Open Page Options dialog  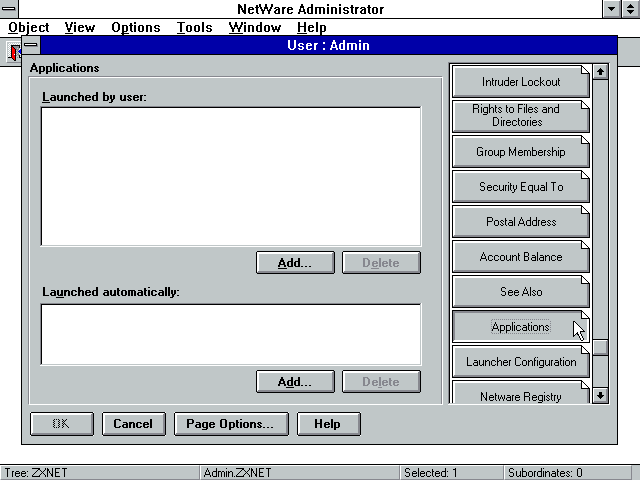point(231,424)
